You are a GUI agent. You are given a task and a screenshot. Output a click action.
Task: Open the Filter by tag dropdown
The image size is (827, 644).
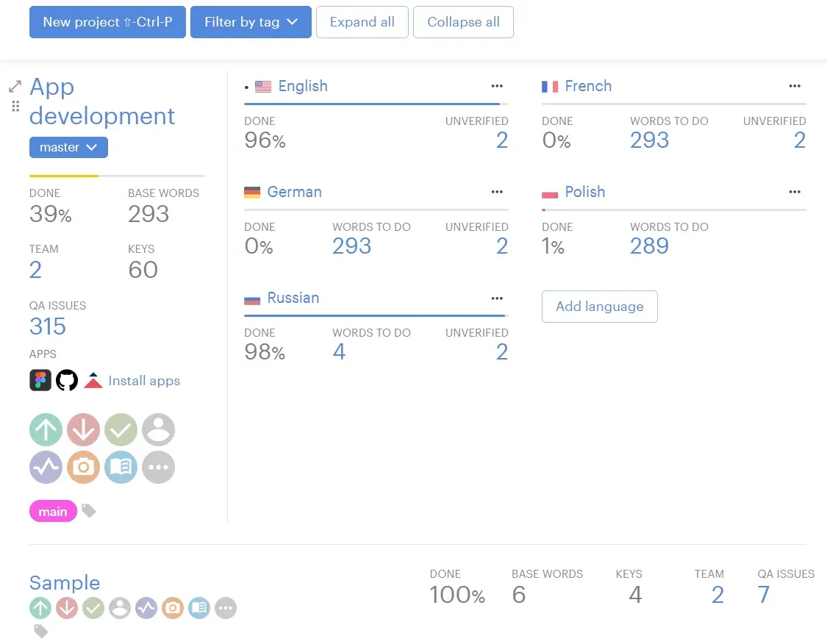[251, 22]
